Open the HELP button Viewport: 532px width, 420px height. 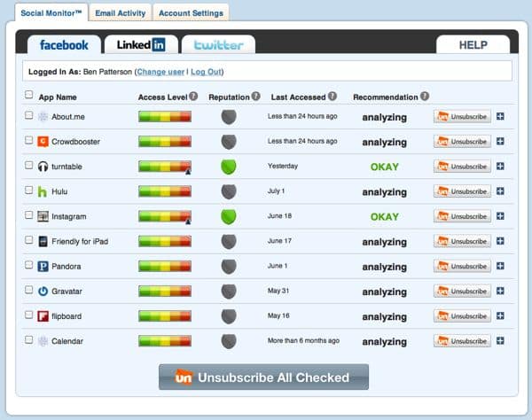coord(473,44)
